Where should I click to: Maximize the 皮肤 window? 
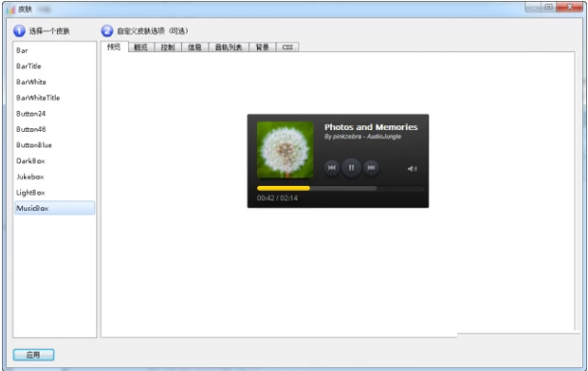pyautogui.click(x=549, y=7)
